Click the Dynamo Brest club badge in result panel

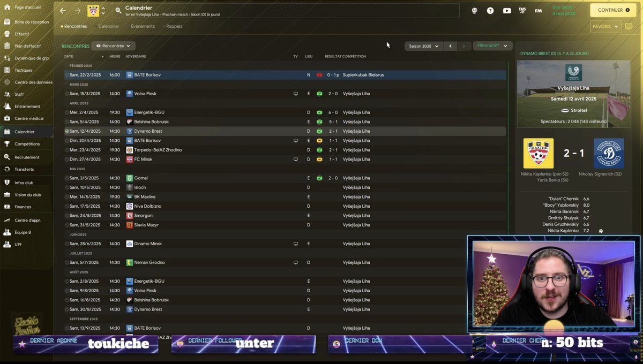[x=609, y=154]
